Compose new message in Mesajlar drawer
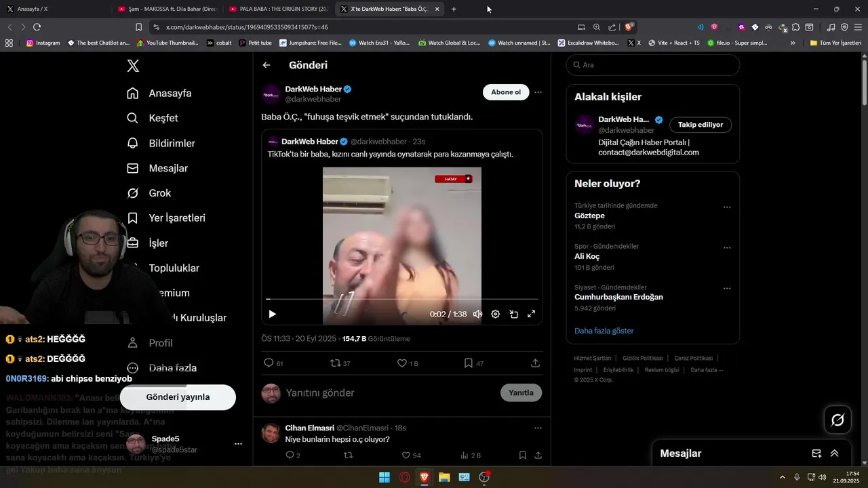 [816, 453]
